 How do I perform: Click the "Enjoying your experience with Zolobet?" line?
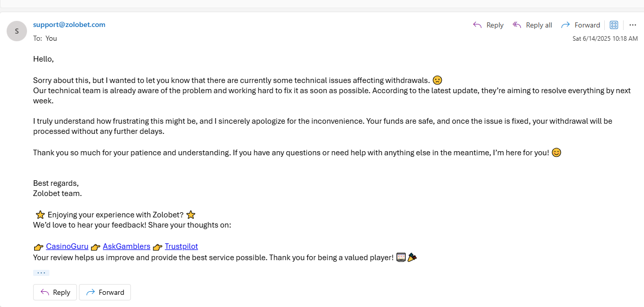pyautogui.click(x=115, y=215)
